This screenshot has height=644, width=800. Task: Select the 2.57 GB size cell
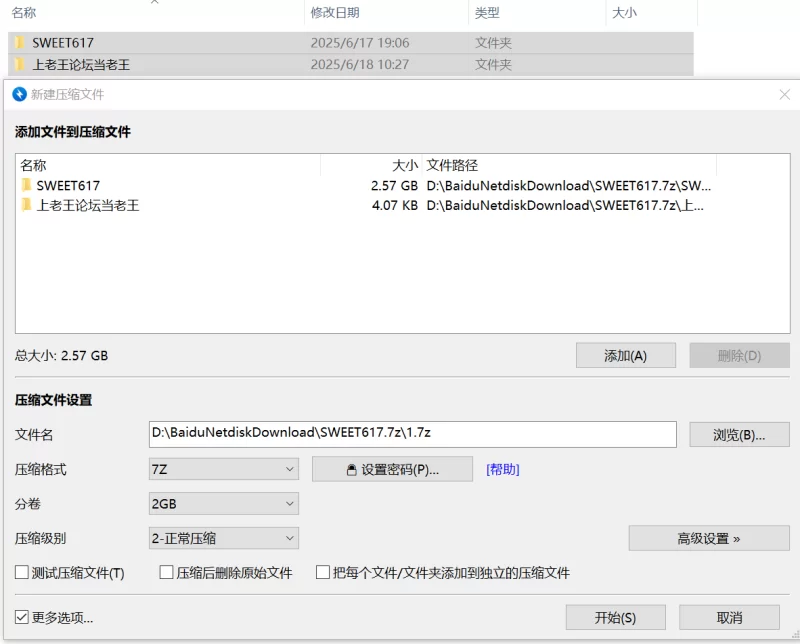click(x=394, y=185)
